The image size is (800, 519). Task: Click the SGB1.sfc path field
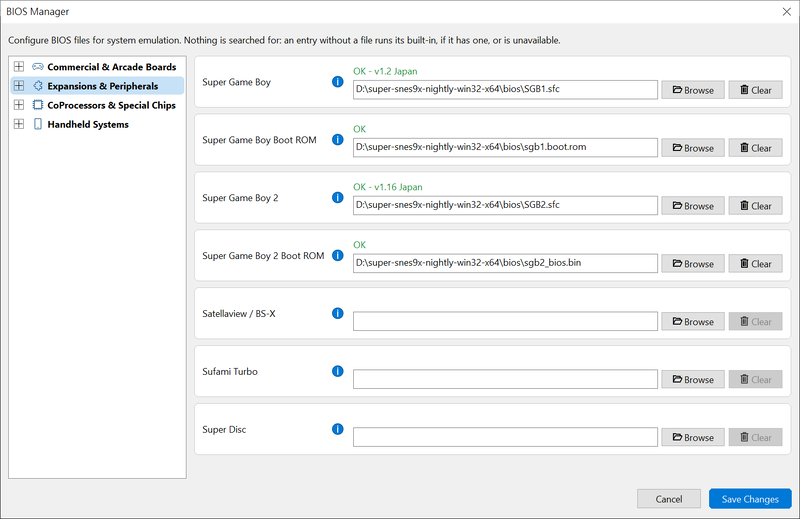[x=505, y=89]
